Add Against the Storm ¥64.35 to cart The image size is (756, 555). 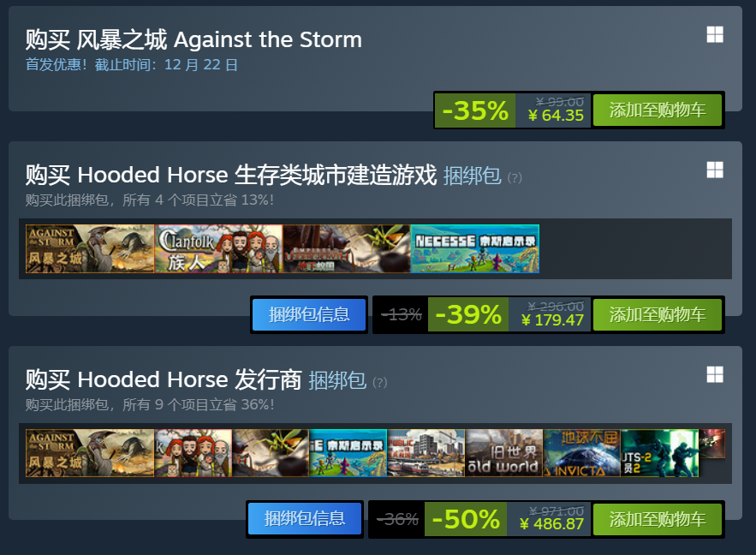(658, 110)
